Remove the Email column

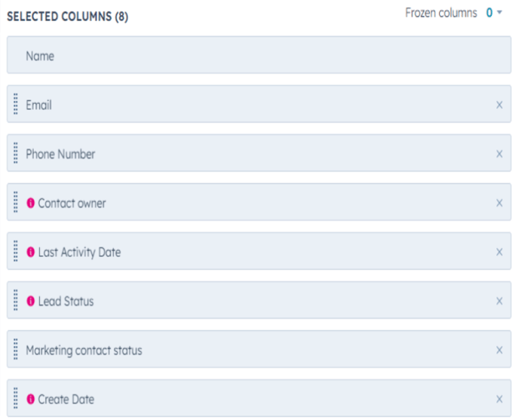pos(499,105)
